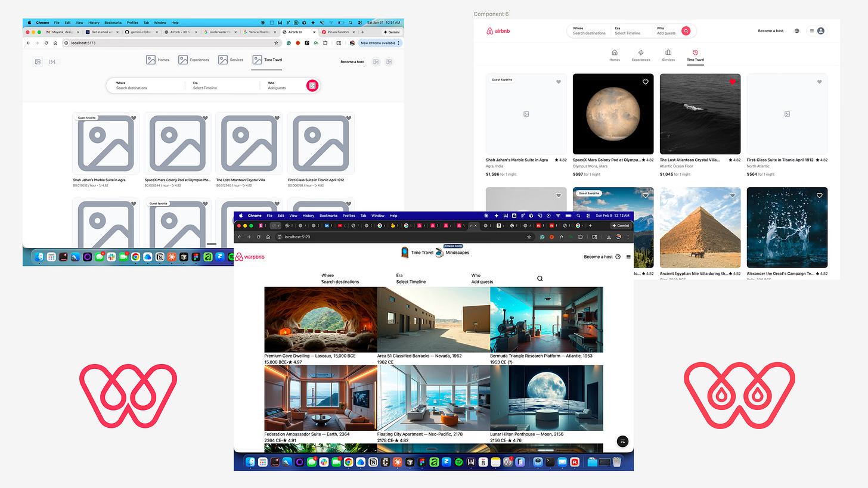868x488 pixels.
Task: Open Terminal in dock below warpbnb window
Action: pos(550,462)
